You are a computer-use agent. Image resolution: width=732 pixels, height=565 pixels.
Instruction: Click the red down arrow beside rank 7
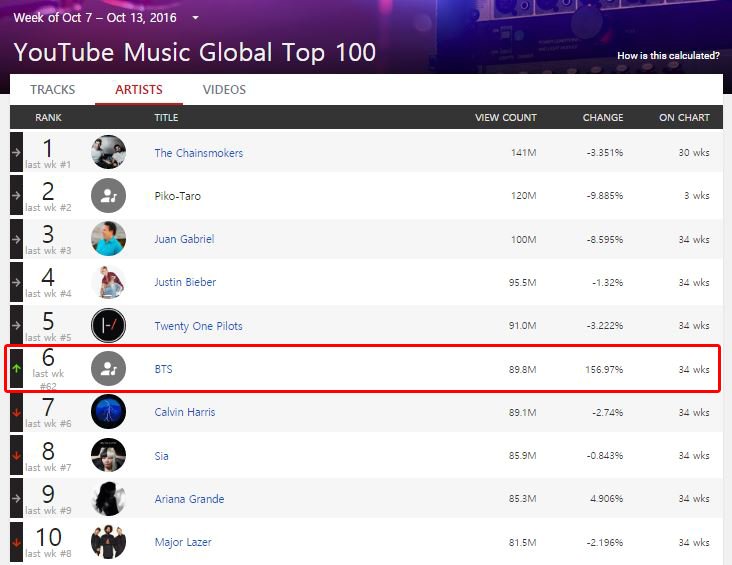click(16, 413)
